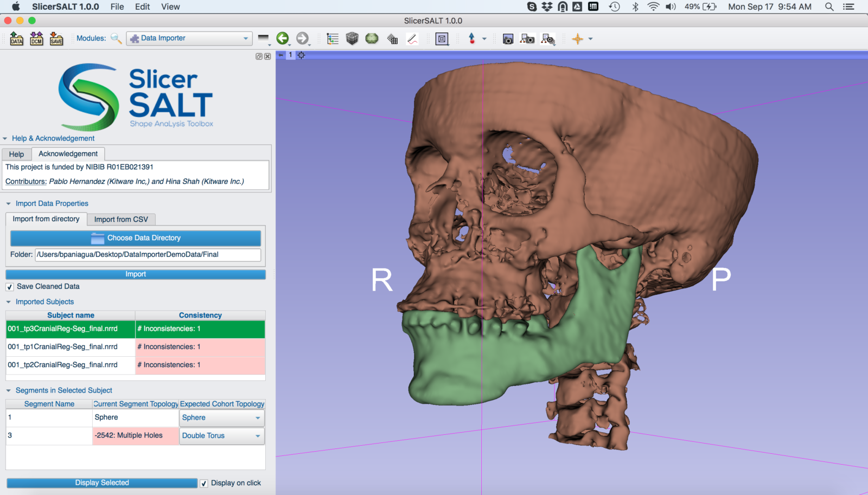Click the Display Selected button
The image size is (868, 495).
click(x=102, y=483)
